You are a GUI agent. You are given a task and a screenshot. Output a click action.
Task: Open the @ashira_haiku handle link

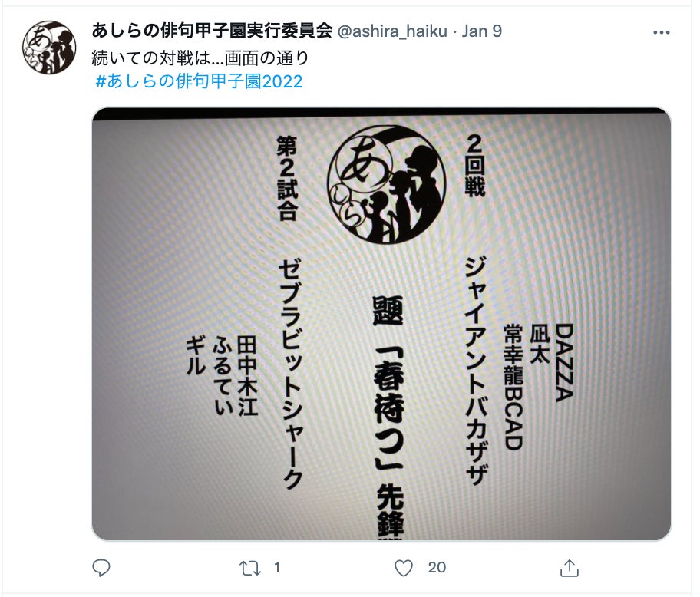point(392,31)
